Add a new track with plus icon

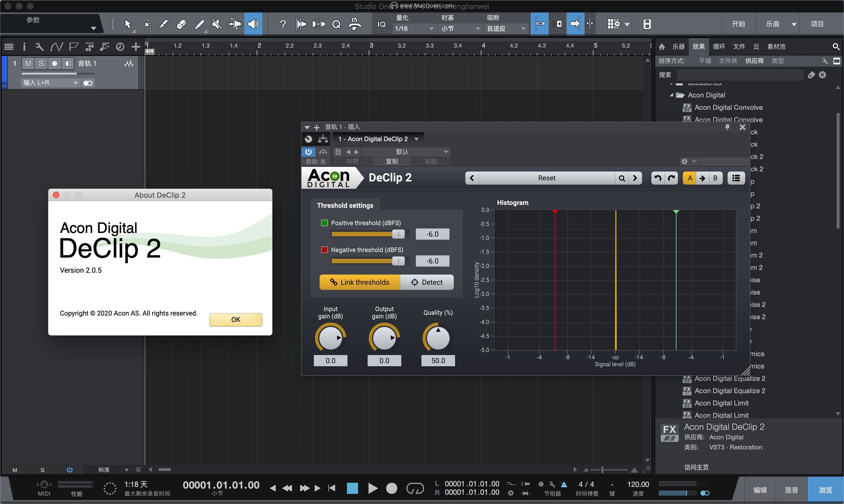pos(136,46)
